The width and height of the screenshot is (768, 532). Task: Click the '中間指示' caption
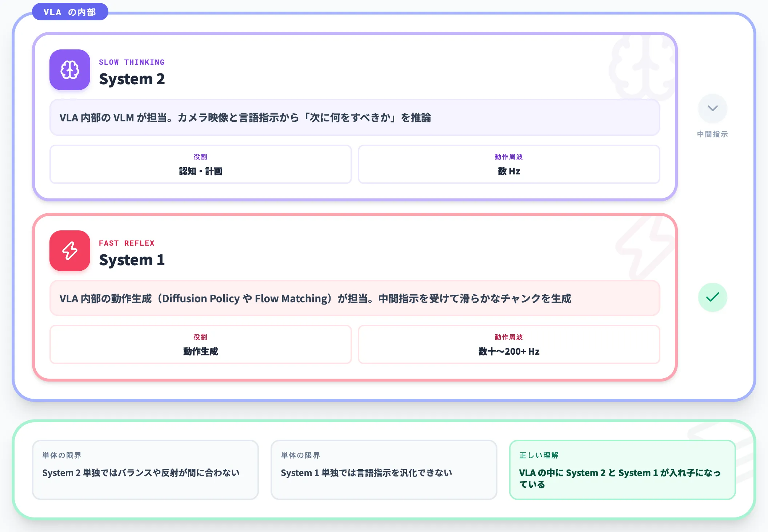click(712, 134)
